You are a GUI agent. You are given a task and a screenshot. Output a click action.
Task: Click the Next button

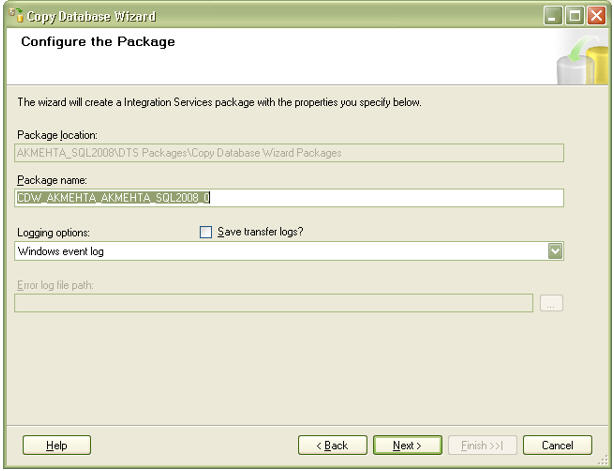(x=408, y=445)
